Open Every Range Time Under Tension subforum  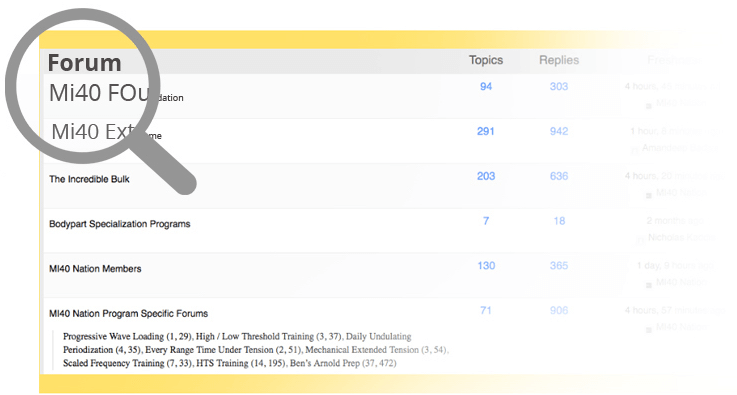click(x=209, y=350)
